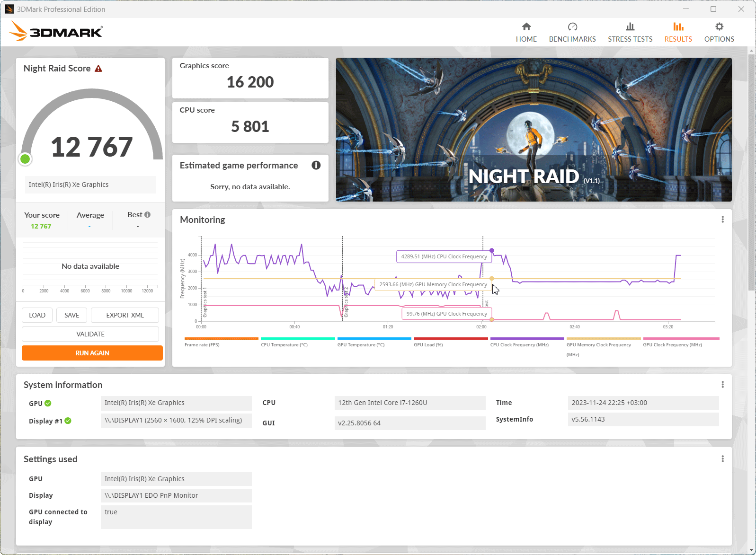Click the CPU score value 5 801

tap(250, 127)
